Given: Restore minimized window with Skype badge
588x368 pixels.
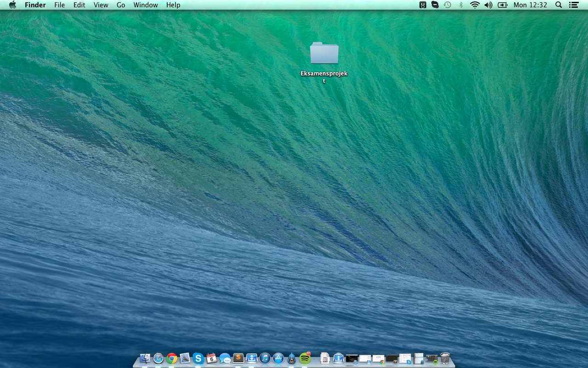Looking at the screenshot, I should click(405, 358).
